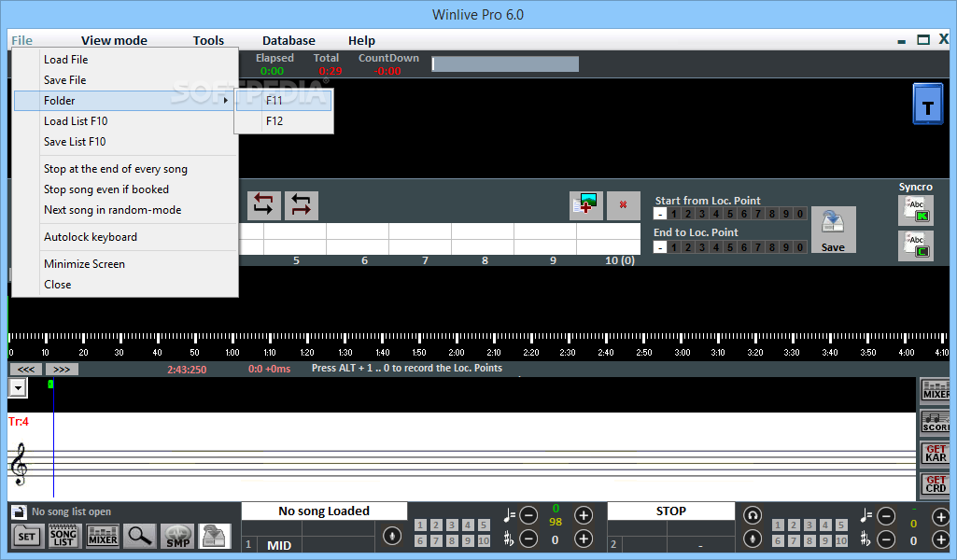Image resolution: width=957 pixels, height=560 pixels.
Task: Open the Help menu
Action: point(361,41)
